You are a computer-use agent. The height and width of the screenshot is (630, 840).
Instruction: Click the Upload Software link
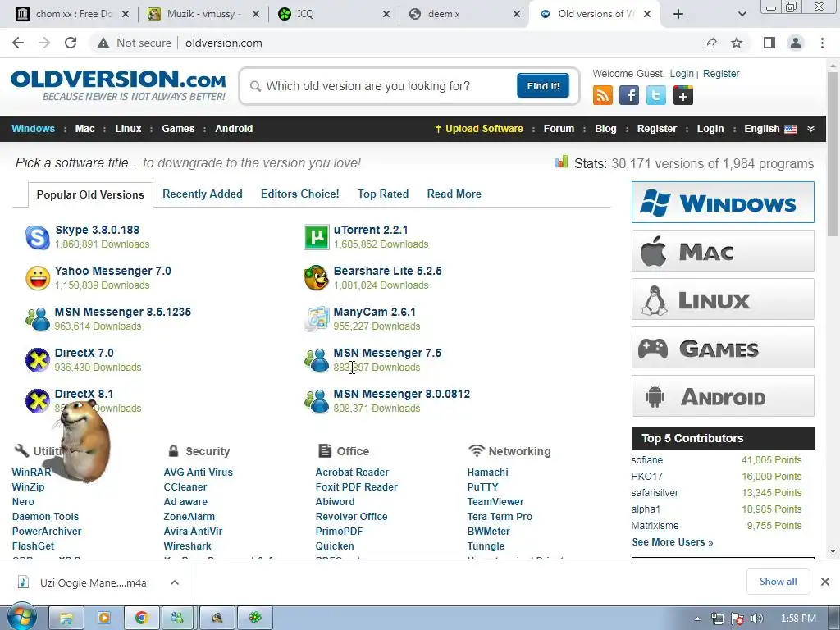click(x=479, y=129)
